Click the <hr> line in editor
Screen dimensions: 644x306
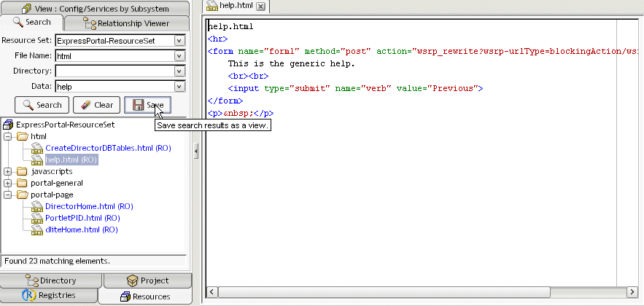pos(217,39)
